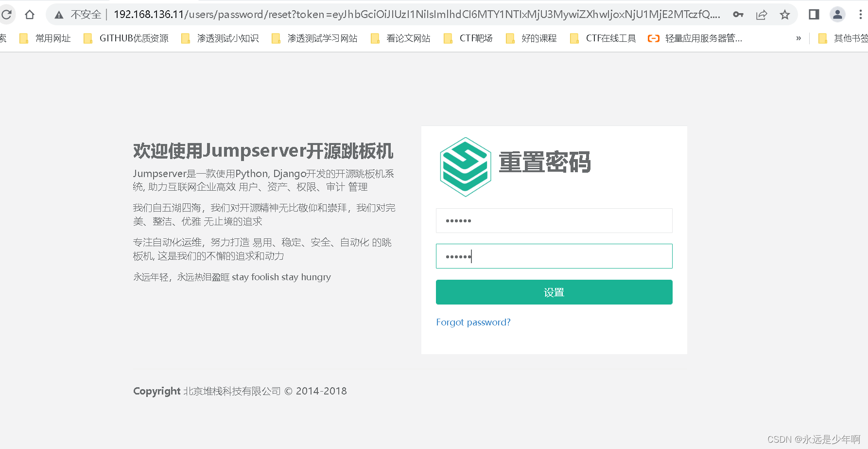The height and width of the screenshot is (449, 868).
Task: Open the 渗透测试学习网站 bookmark folder
Action: pos(314,38)
